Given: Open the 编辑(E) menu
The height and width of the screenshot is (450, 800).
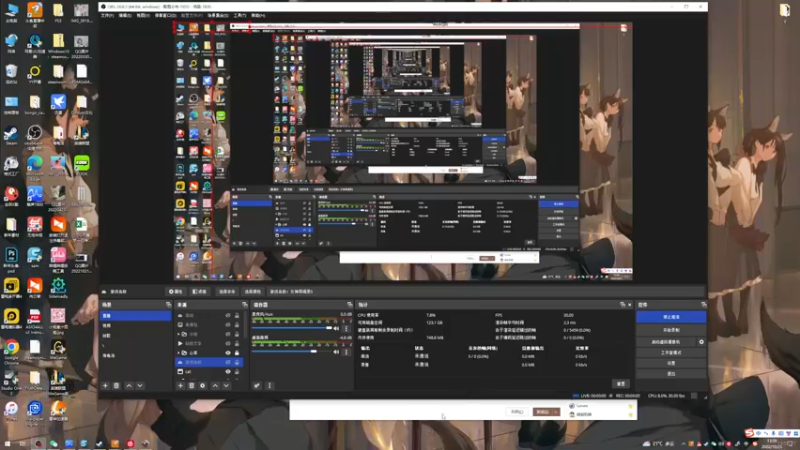Looking at the screenshot, I should click(x=125, y=16).
